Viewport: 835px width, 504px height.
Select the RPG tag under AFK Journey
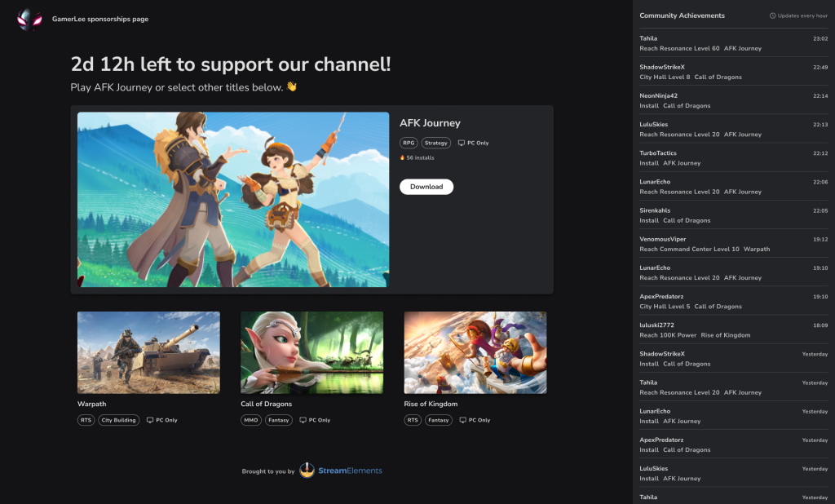point(409,143)
